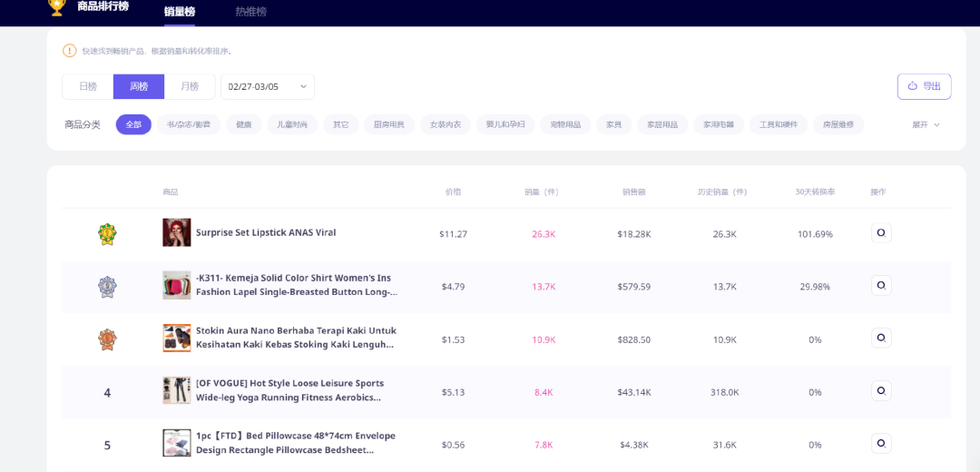Select the 全部 category chip
The image size is (980, 472).
(133, 124)
